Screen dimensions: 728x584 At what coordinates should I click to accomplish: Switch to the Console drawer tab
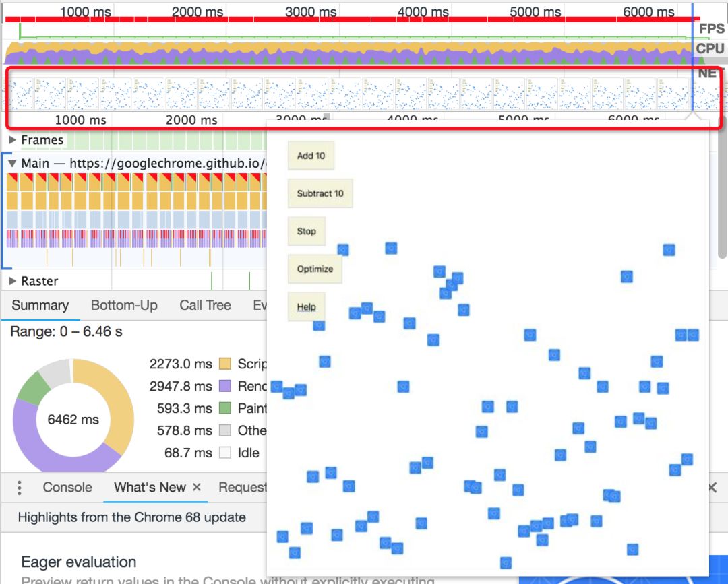[67, 487]
